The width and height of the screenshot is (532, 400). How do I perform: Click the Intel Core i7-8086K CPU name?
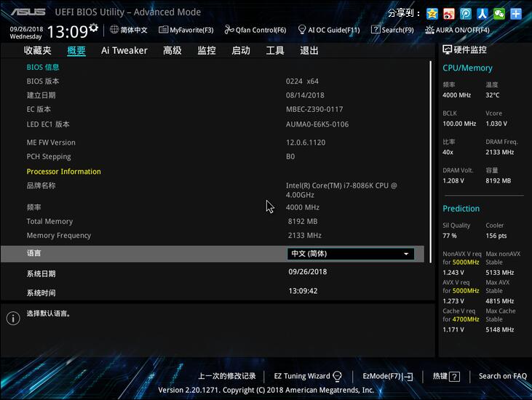point(341,190)
